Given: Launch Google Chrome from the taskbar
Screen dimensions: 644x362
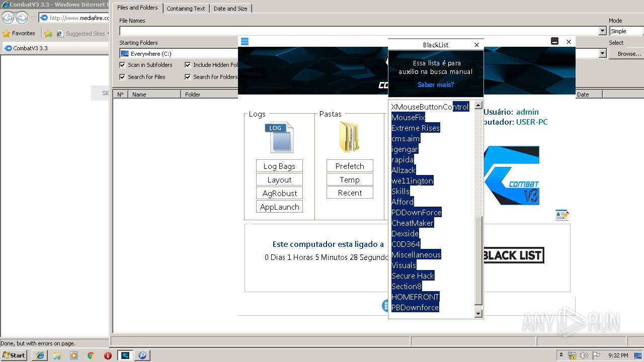Looking at the screenshot, I should pyautogui.click(x=91, y=355).
